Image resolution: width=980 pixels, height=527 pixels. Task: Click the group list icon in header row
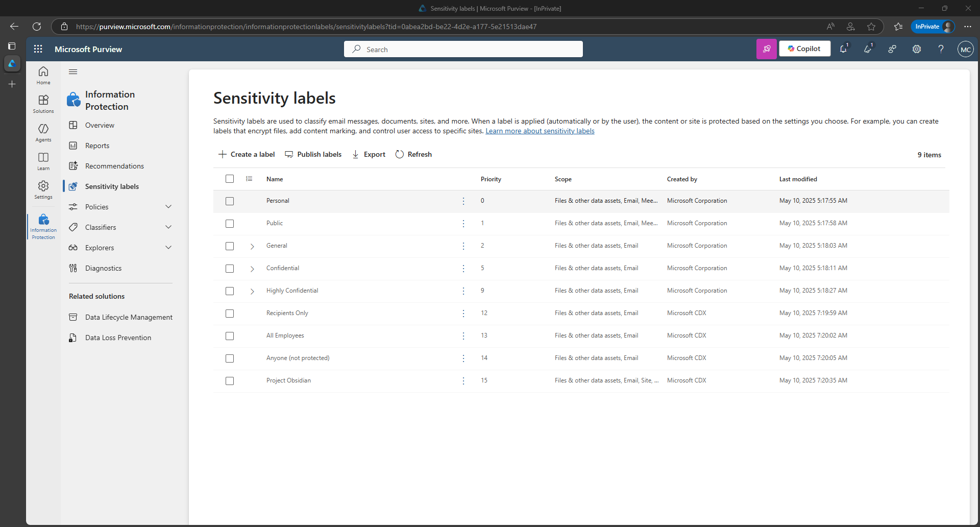[x=249, y=179]
